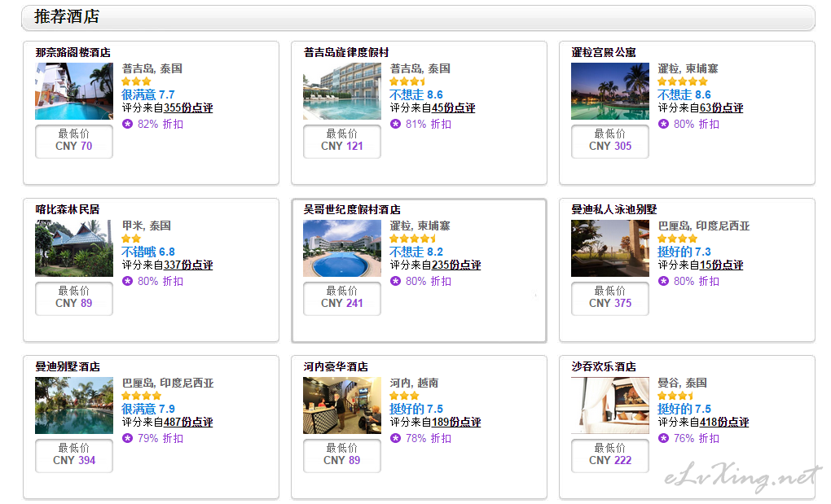
Task: Open the 曼迪私人泳池别墅 hotel title
Action: [614, 209]
